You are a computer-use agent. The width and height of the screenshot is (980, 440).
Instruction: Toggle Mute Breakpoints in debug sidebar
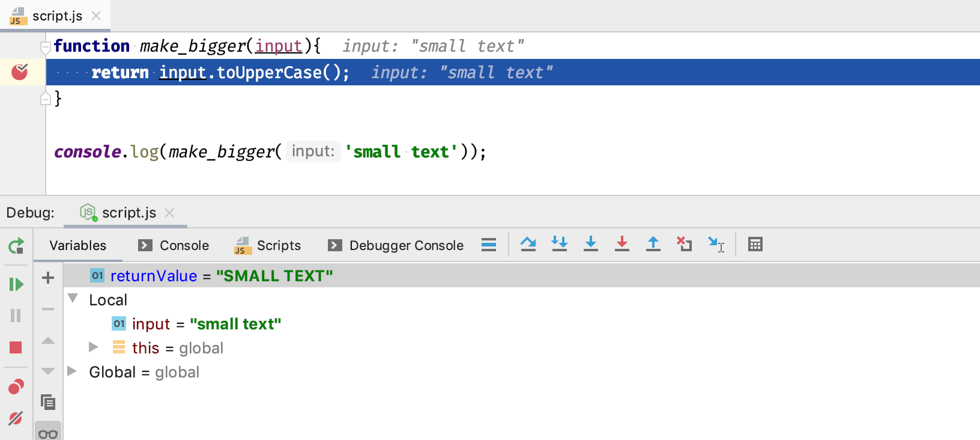tap(16, 418)
